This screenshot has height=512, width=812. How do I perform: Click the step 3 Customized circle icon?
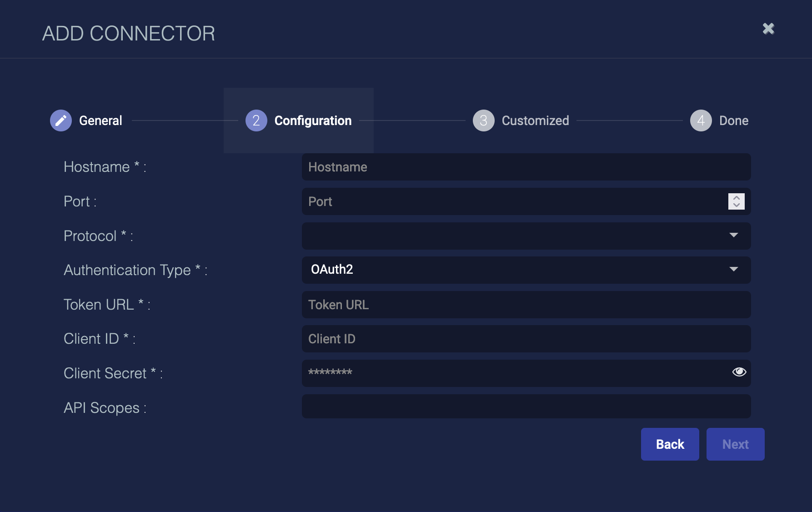(x=483, y=120)
